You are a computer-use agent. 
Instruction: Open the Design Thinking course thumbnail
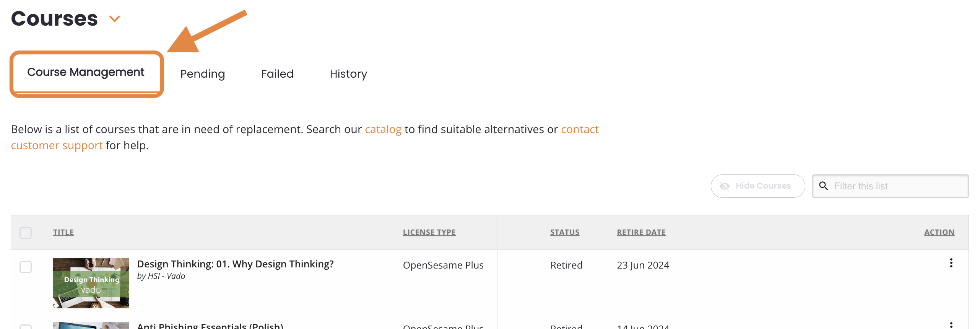(91, 283)
